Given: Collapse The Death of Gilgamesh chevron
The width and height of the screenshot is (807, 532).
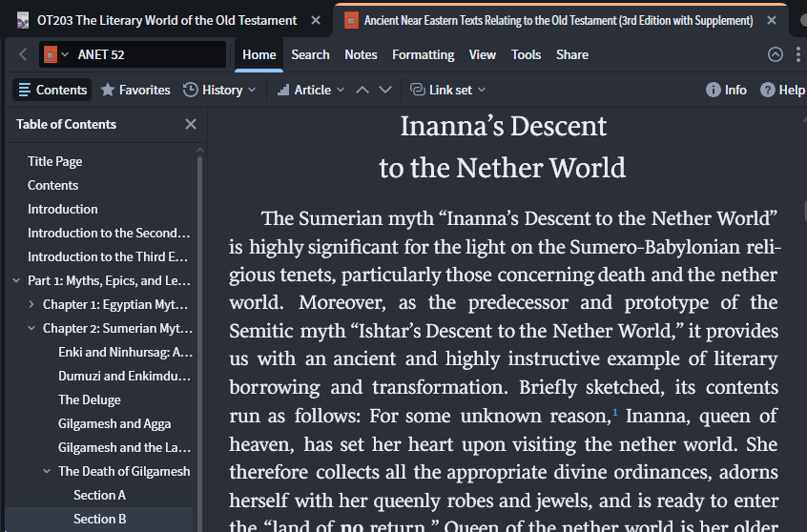Looking at the screenshot, I should click(x=47, y=471).
